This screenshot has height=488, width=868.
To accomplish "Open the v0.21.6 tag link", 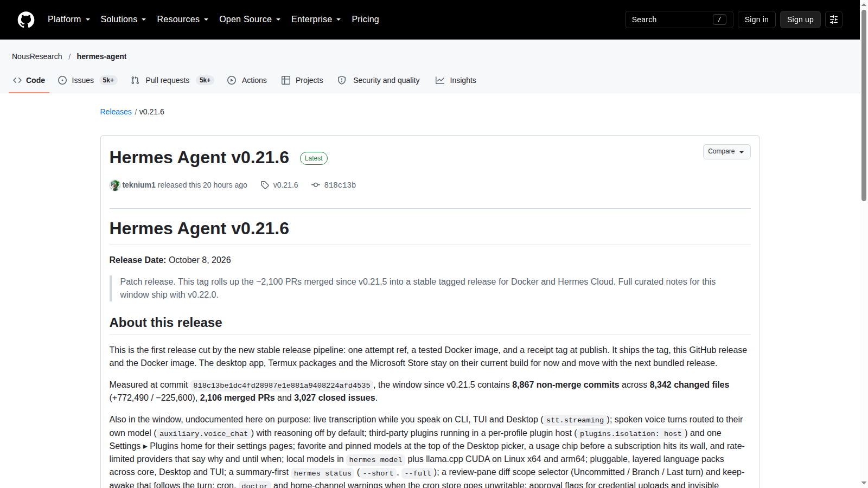I will tap(285, 185).
